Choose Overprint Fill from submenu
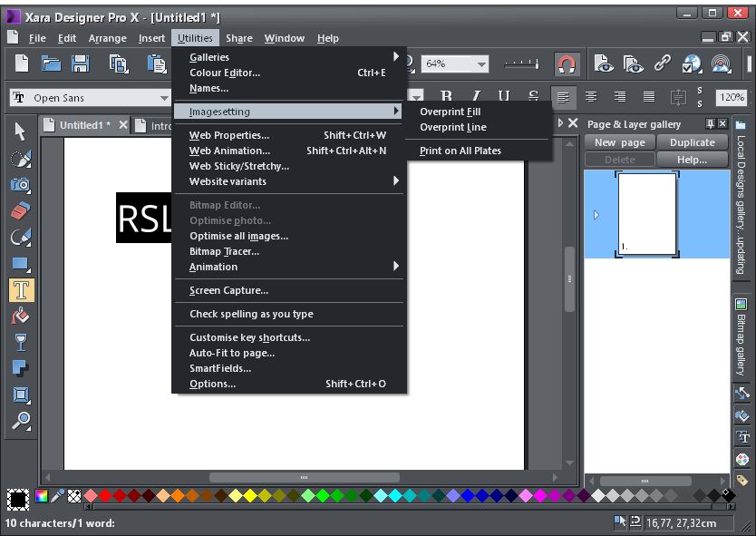756x536 pixels. [x=451, y=112]
